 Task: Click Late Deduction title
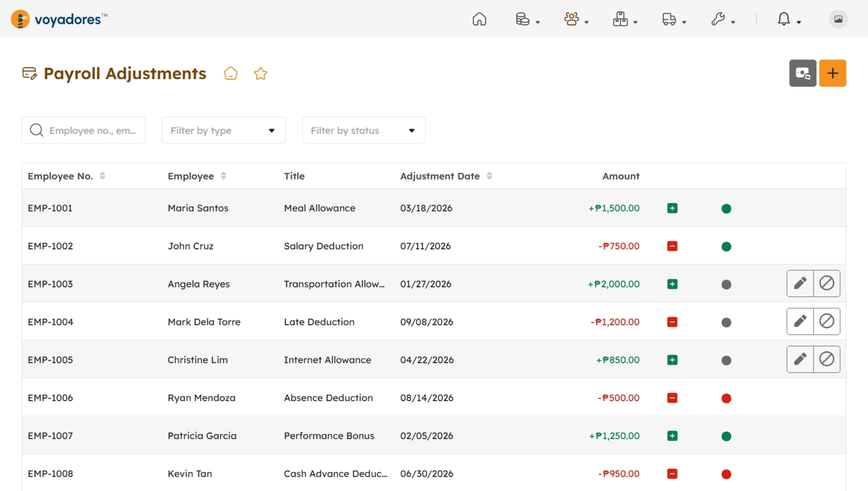point(319,322)
